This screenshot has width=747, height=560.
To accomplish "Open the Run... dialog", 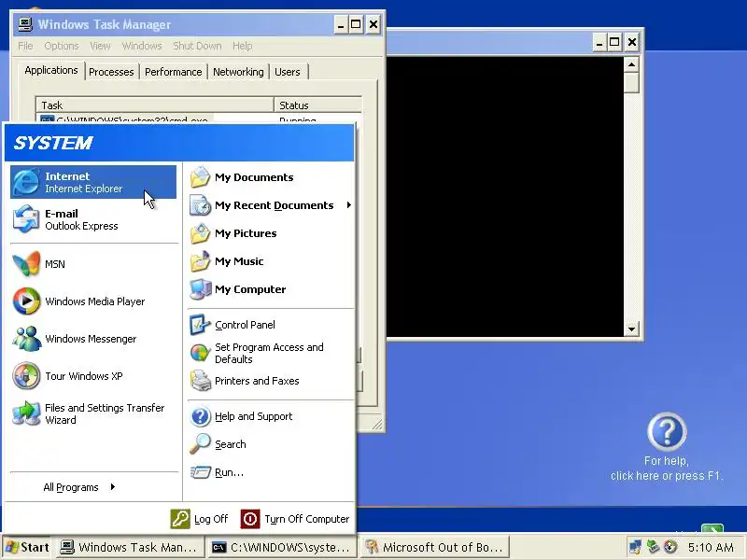I will click(x=271, y=472).
